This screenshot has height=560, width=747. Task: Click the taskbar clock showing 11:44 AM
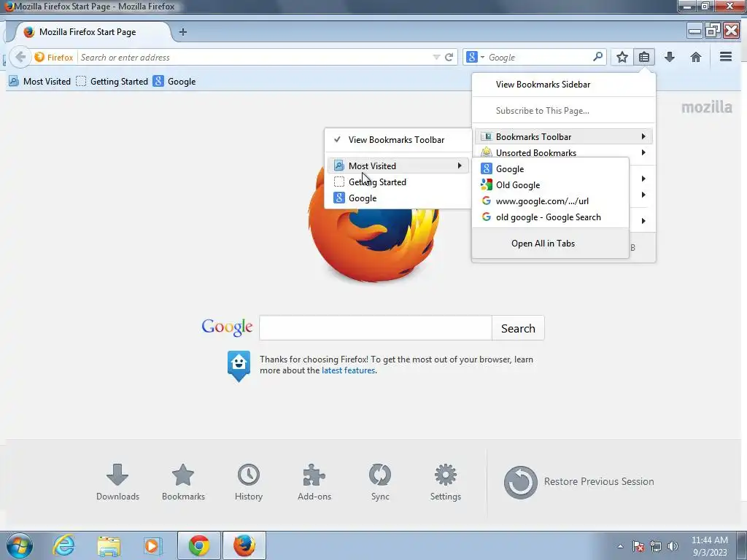(x=709, y=546)
